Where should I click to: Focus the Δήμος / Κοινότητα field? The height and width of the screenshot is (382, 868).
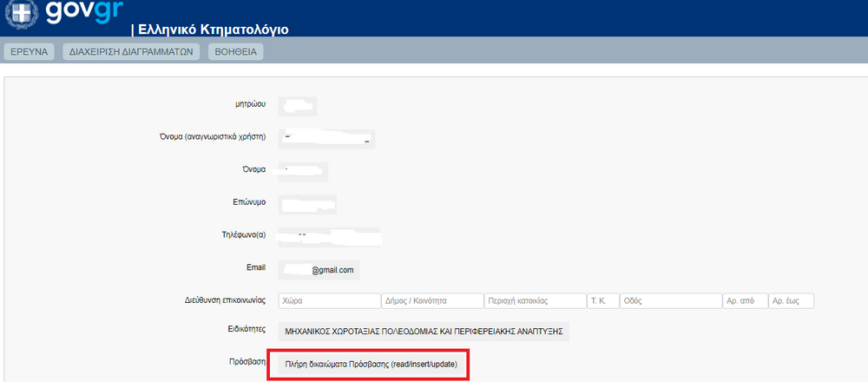coord(431,300)
